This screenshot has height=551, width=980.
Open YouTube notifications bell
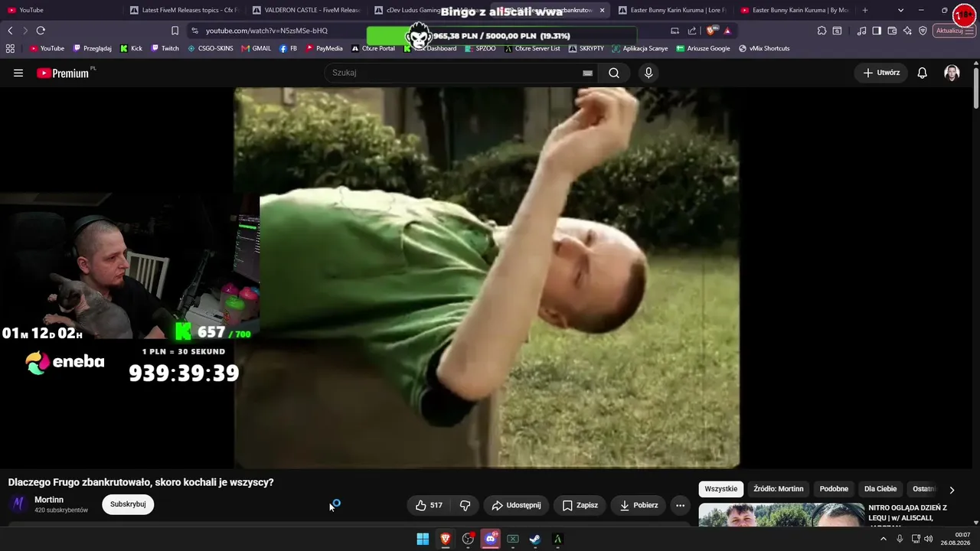pyautogui.click(x=923, y=73)
